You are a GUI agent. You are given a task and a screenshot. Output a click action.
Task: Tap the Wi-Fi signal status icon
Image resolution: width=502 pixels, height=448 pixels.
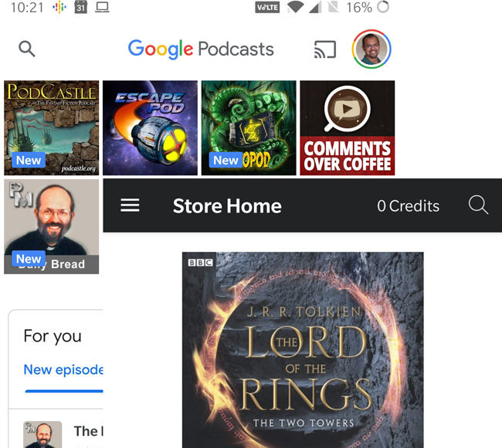(294, 8)
